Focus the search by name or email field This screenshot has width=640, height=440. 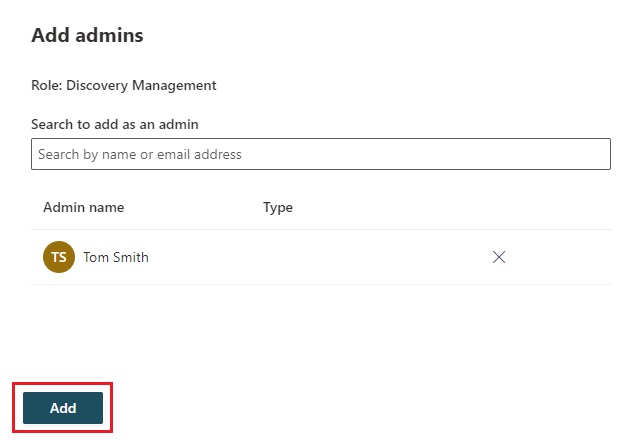tap(320, 154)
